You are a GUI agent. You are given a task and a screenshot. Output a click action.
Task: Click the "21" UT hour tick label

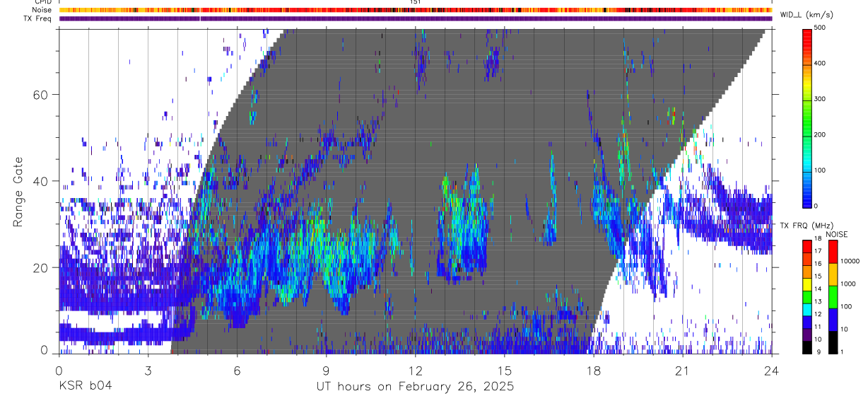683,371
